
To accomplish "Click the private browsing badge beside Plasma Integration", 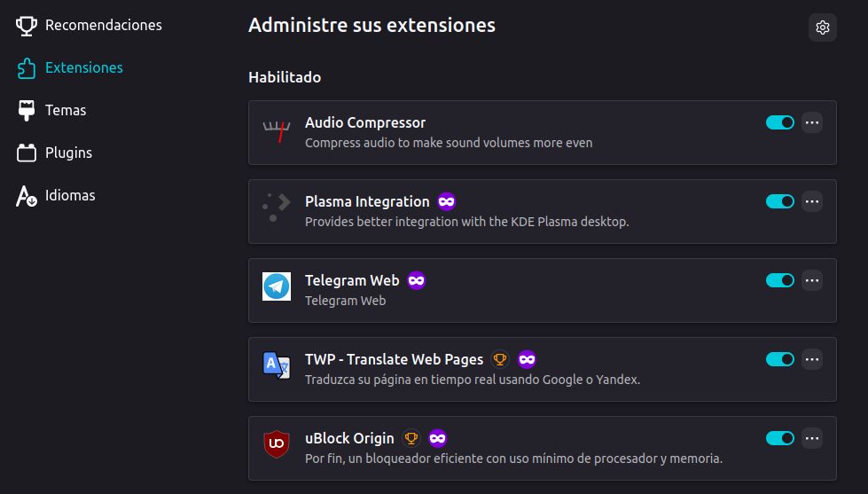I will click(447, 201).
